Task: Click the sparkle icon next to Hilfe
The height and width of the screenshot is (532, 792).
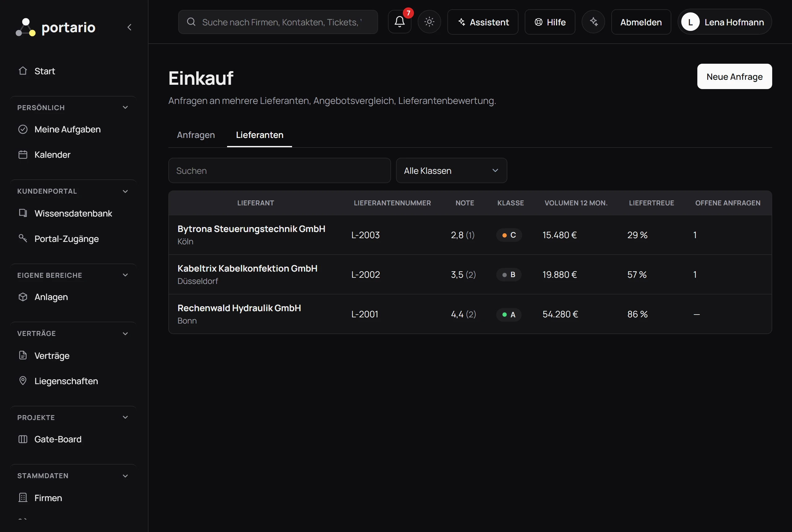Action: coord(593,22)
